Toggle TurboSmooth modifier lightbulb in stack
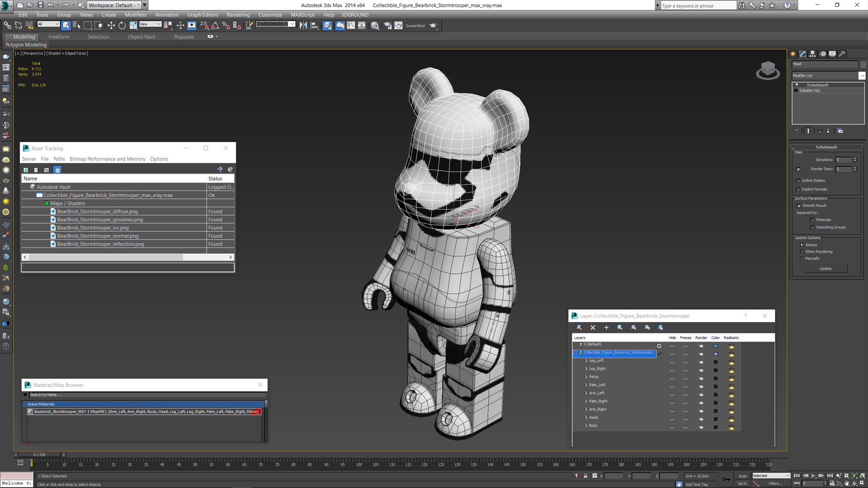The height and width of the screenshot is (488, 868). click(x=797, y=85)
